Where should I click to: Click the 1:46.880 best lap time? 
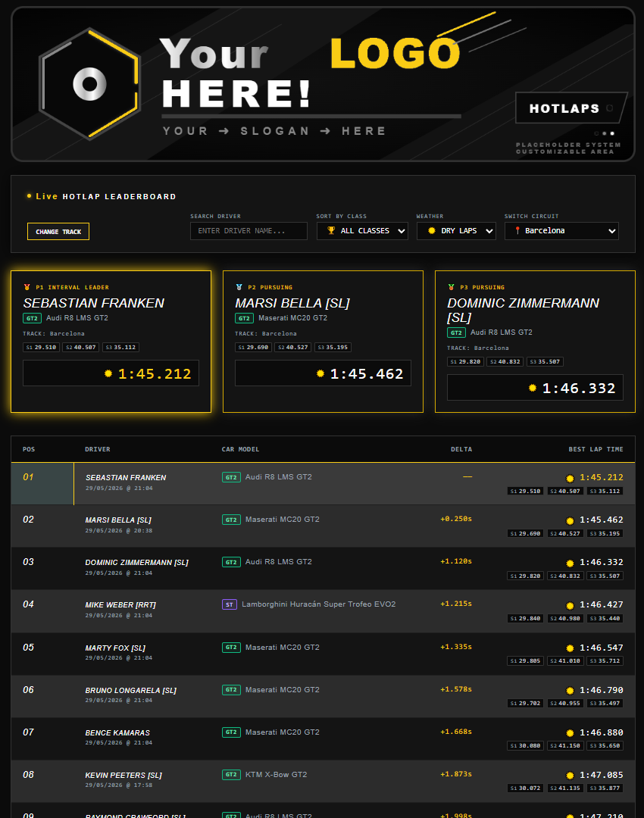pos(602,732)
